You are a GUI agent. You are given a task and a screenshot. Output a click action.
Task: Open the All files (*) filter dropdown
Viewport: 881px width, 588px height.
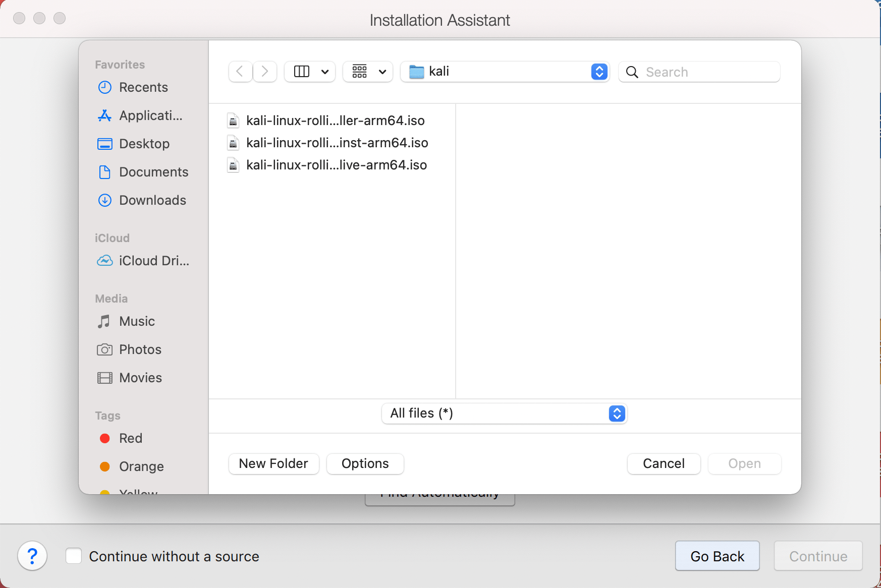pos(504,414)
